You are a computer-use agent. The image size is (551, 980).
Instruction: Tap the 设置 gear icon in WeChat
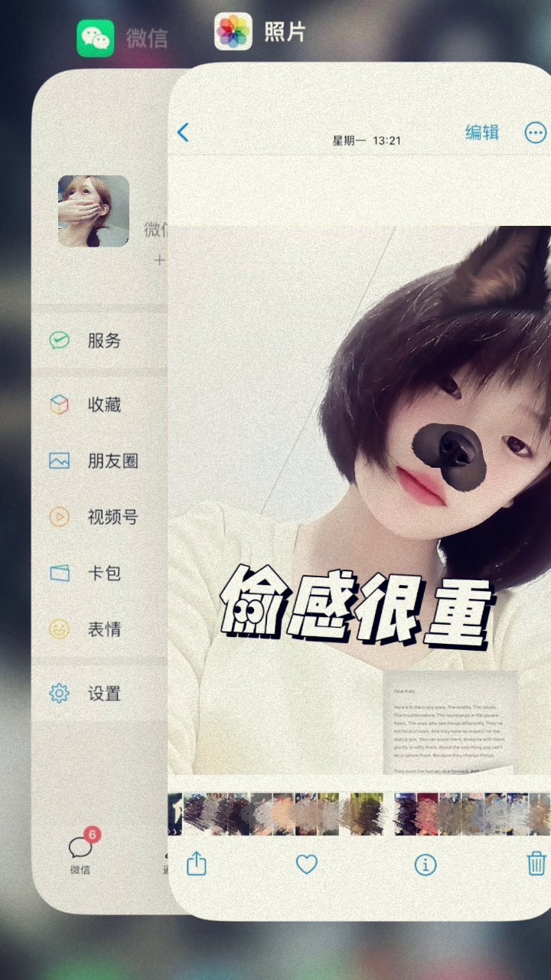point(59,694)
